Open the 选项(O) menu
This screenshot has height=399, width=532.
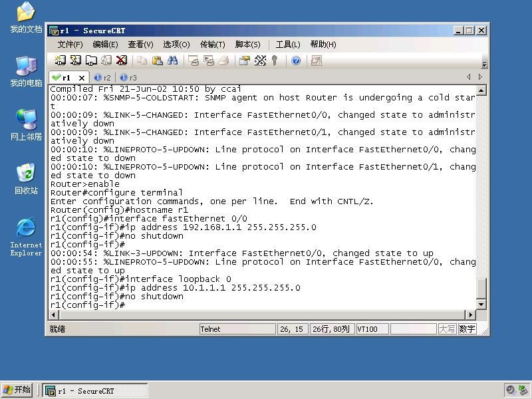[x=176, y=45]
